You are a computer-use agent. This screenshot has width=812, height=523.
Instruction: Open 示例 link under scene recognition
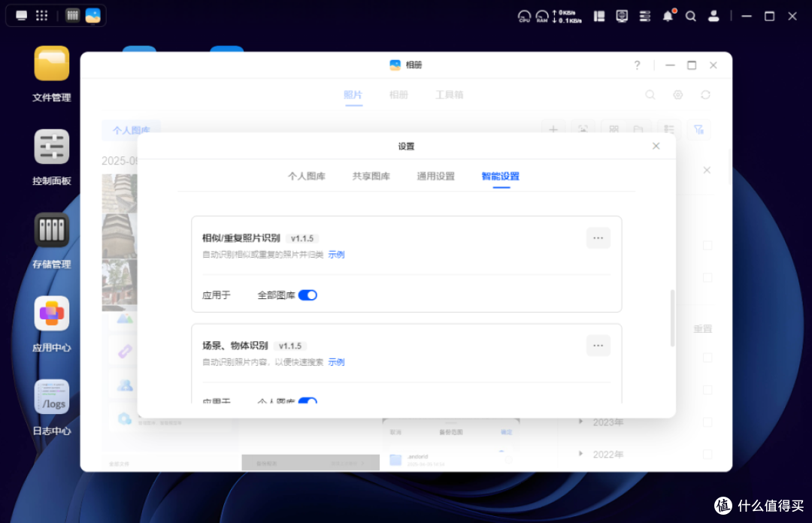(336, 362)
